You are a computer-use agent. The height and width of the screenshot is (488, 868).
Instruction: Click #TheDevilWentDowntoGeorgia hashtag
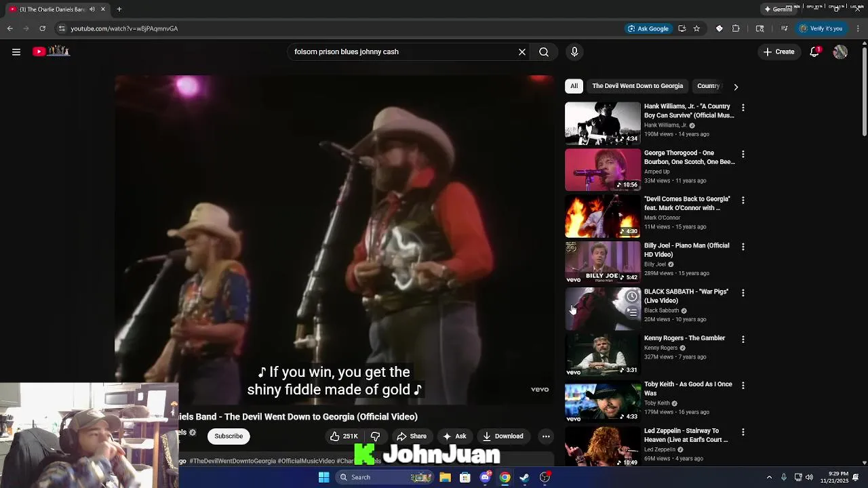233,461
